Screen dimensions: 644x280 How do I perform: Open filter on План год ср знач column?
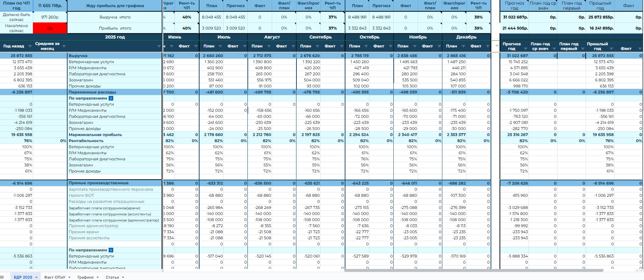pyautogui.click(x=554, y=49)
